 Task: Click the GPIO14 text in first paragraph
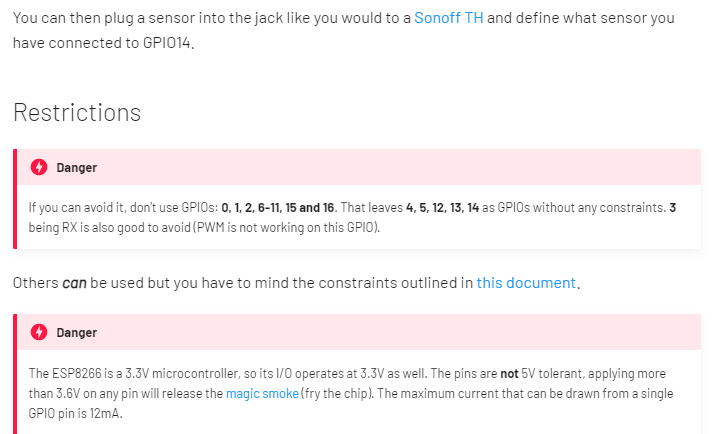point(167,42)
